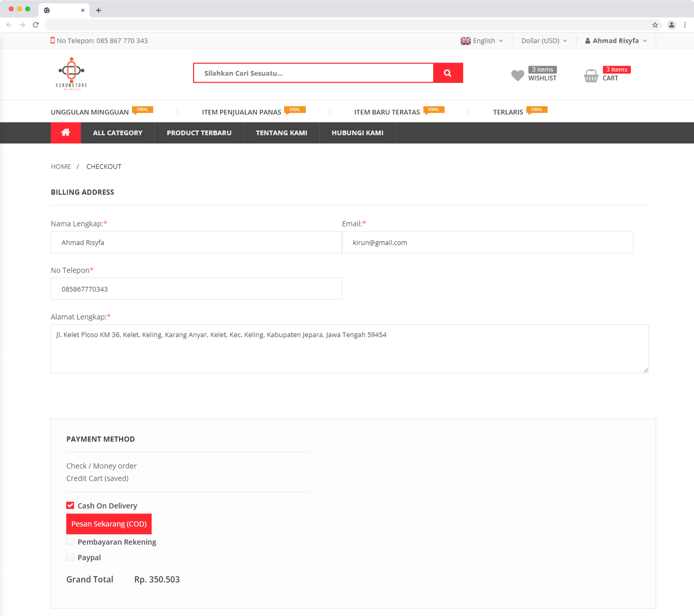Go to ALL CATEGORY menu item
The height and width of the screenshot is (616, 694).
coord(117,133)
